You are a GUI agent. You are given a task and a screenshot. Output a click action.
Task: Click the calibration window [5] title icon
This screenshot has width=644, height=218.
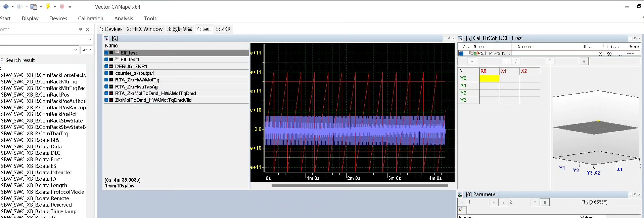(460, 39)
